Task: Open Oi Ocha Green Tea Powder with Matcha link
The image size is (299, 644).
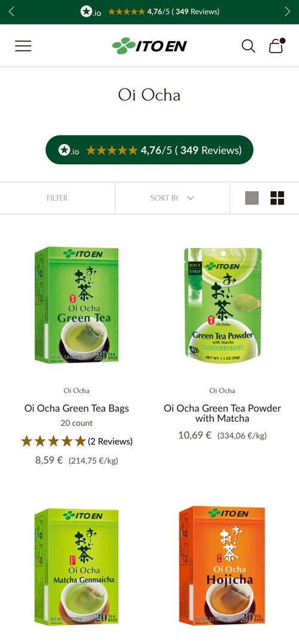Action: click(222, 413)
